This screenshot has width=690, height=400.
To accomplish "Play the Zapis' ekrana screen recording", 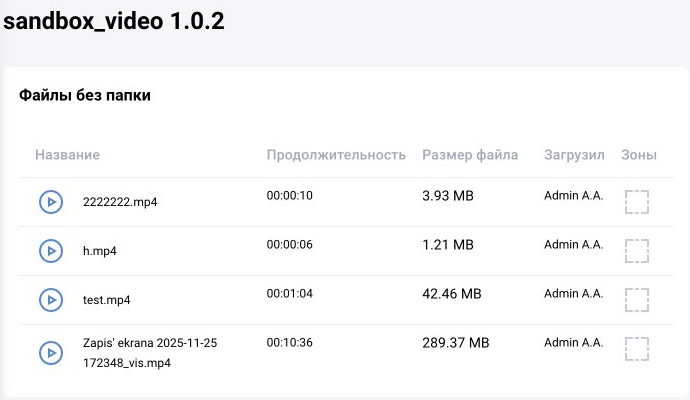I will tap(51, 353).
